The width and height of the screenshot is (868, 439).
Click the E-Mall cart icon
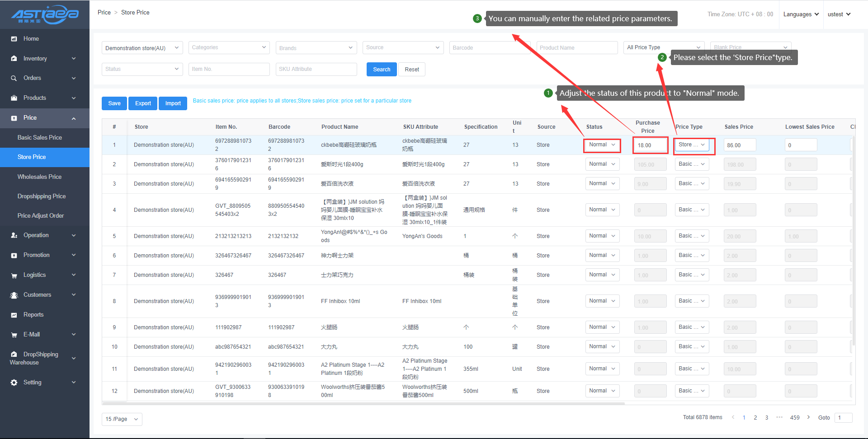coord(14,335)
